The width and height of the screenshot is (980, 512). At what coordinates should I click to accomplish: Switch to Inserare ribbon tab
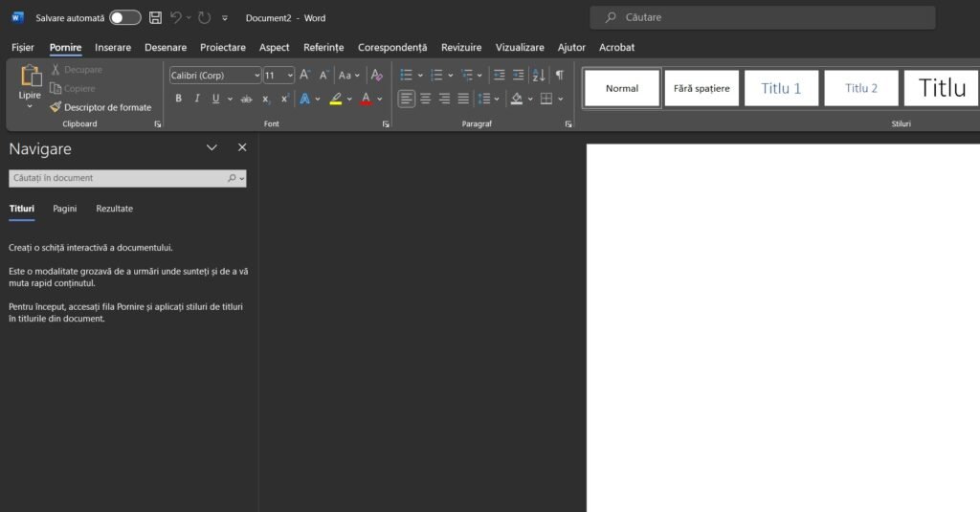(x=113, y=47)
